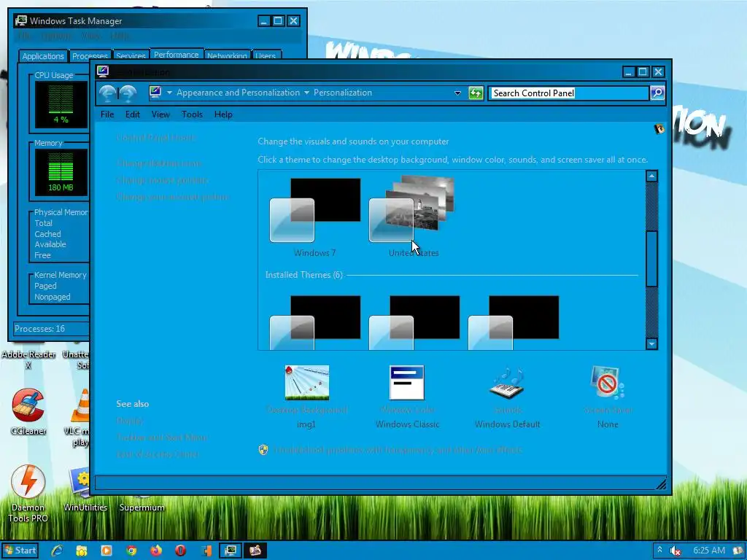Viewport: 747px width, 560px height.
Task: Click the shield icon beside Troubleshoot link
Action: (263, 450)
